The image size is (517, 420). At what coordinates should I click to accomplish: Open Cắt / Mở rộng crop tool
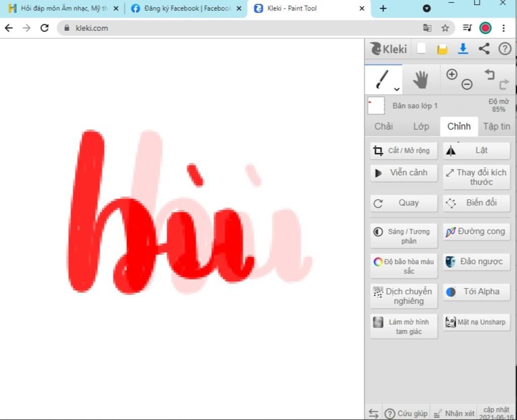coord(403,150)
